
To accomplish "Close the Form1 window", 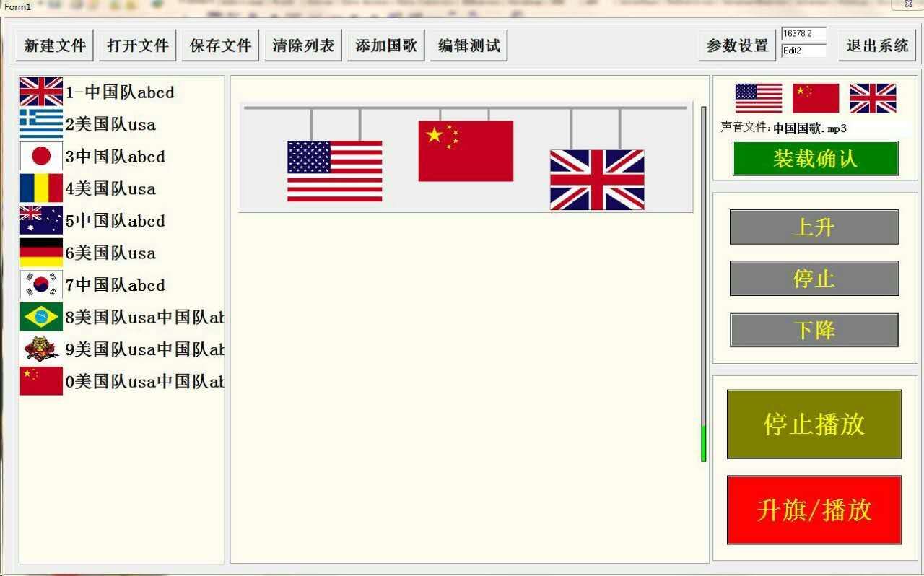I will pyautogui.click(x=908, y=4).
